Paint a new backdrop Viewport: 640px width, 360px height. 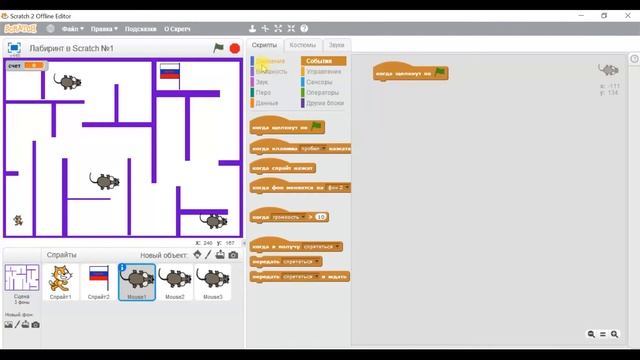(x=17, y=325)
